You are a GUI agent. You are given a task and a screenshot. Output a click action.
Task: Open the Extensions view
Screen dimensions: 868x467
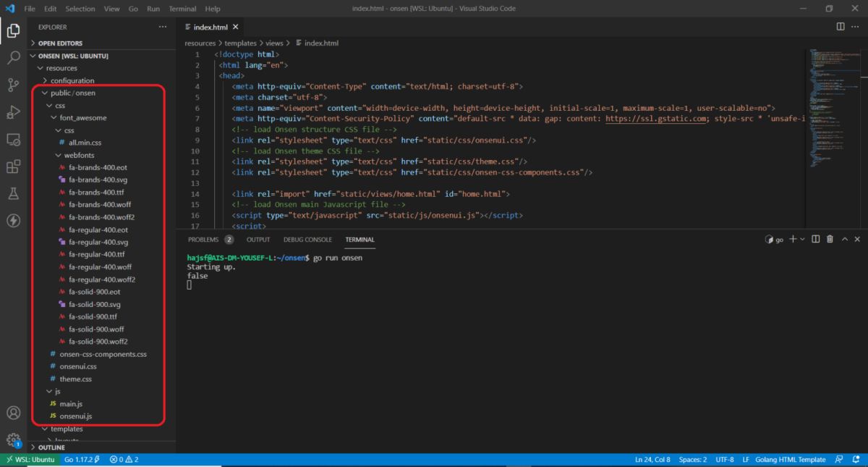(13, 167)
